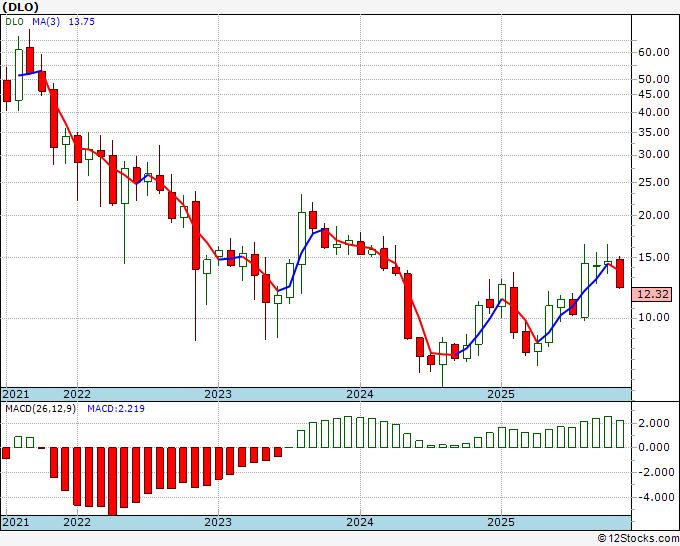
Task: Select 2023 on the MACD panel timeline
Action: tap(218, 522)
